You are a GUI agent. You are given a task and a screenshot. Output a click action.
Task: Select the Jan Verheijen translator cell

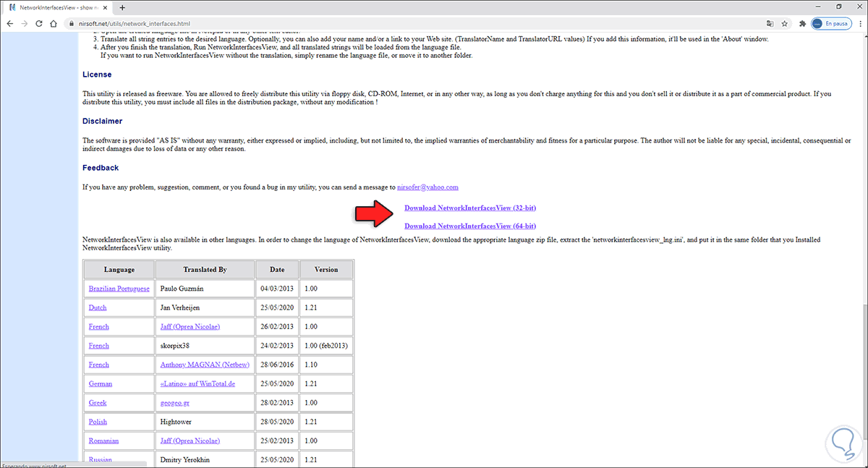(205, 307)
